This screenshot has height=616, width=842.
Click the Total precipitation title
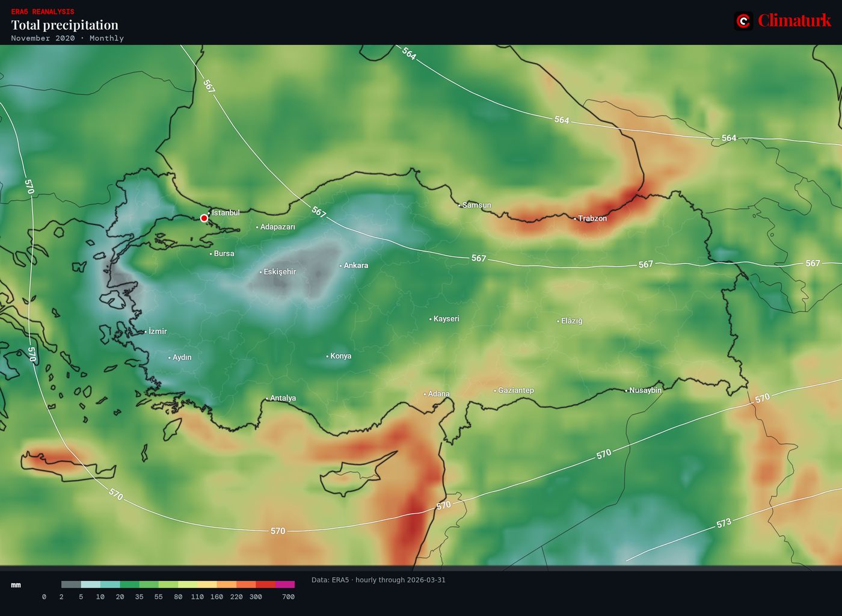click(x=65, y=25)
